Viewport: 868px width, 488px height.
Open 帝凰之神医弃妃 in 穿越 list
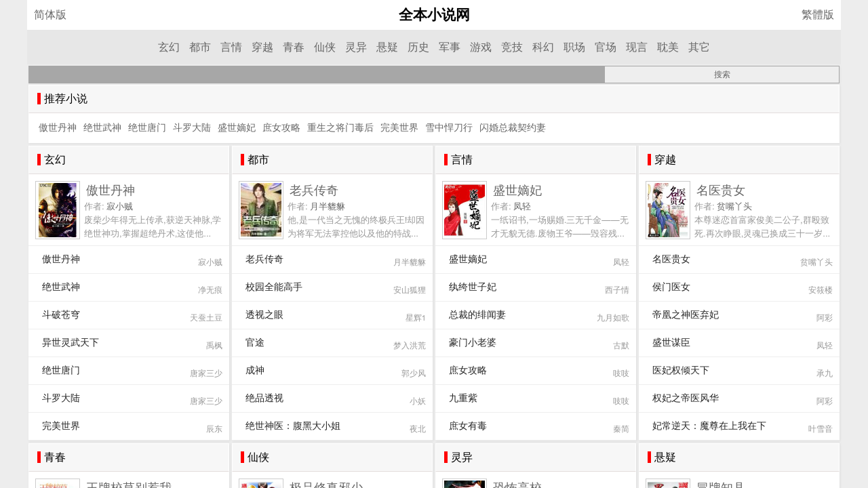click(x=686, y=314)
